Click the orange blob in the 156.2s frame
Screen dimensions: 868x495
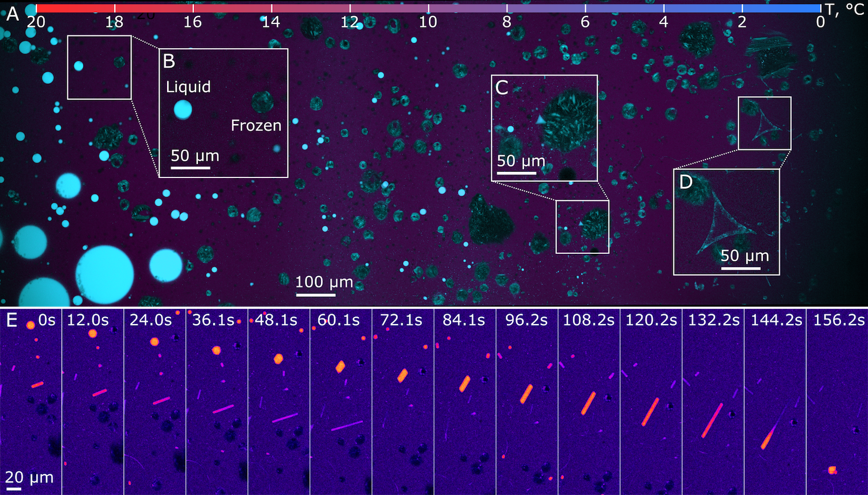[832, 470]
